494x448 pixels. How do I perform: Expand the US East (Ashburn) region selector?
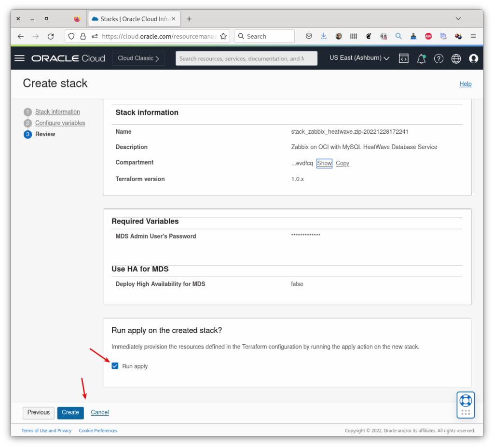(359, 58)
